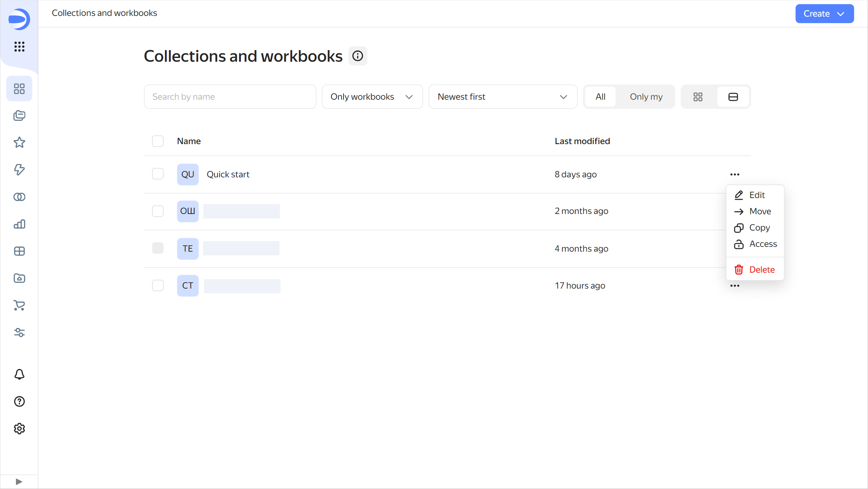This screenshot has height=489, width=868.
Task: Check the Quick start row checkbox
Action: tap(158, 174)
